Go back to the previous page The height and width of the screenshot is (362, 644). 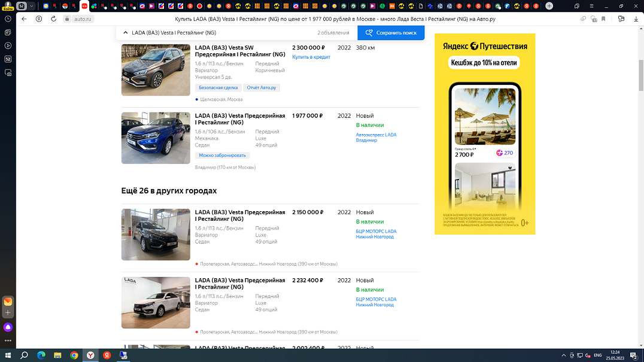click(x=24, y=19)
